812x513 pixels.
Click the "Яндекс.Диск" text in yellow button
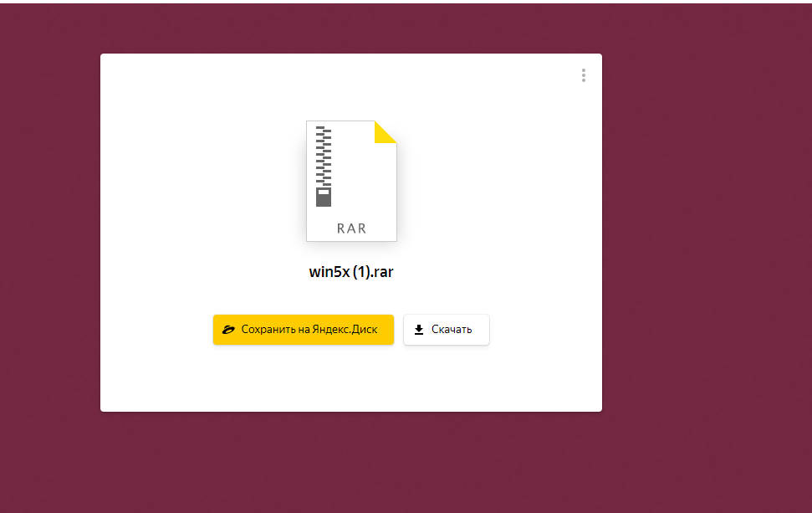point(344,330)
